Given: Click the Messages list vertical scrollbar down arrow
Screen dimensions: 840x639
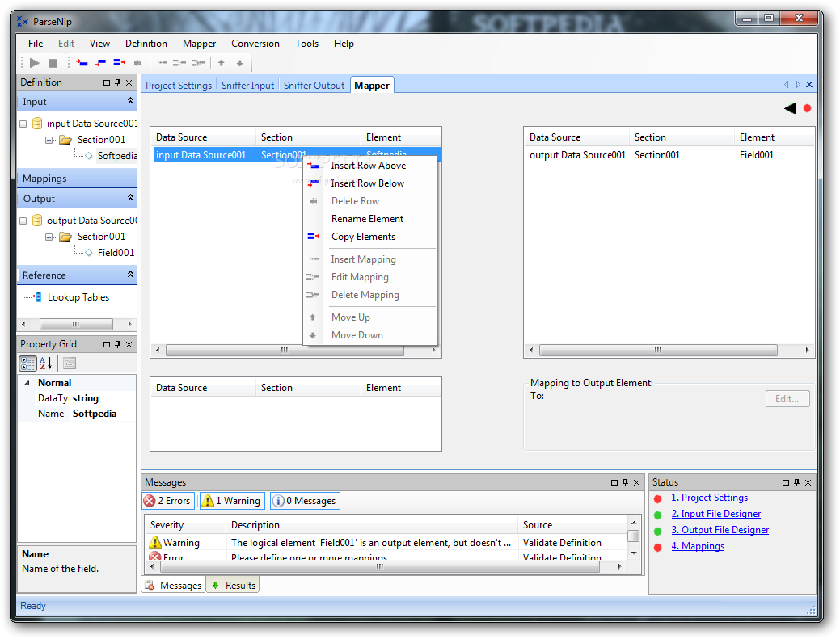Looking at the screenshot, I should (634, 553).
